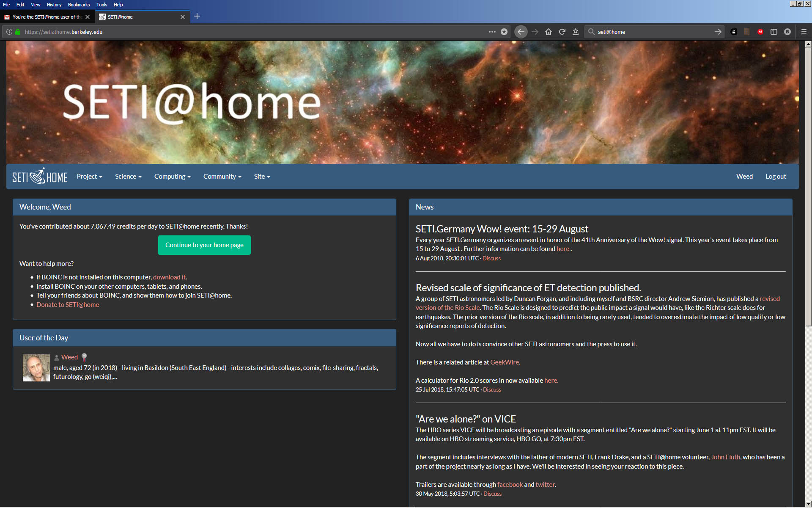Click the vertical scrollbar thumb
This screenshot has width=812, height=508.
pos(808,186)
